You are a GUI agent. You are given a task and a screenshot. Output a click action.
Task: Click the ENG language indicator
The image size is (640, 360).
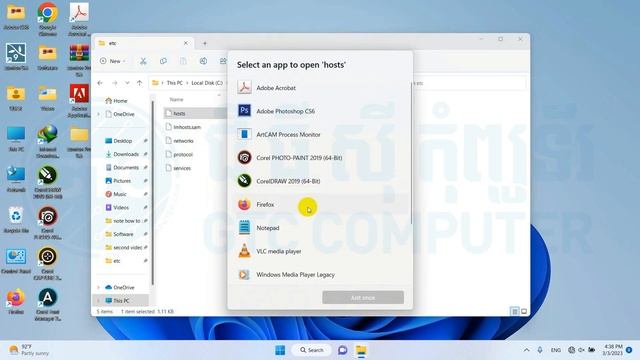point(556,350)
